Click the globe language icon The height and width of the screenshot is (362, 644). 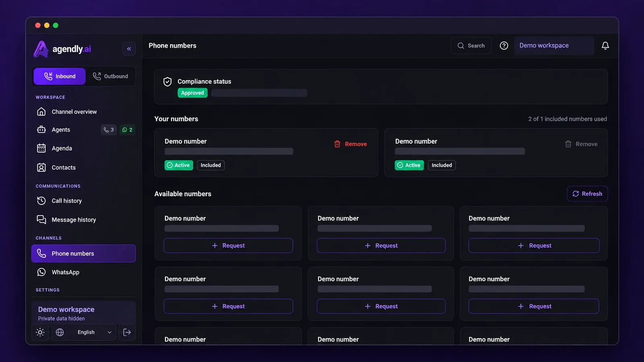pyautogui.click(x=60, y=332)
